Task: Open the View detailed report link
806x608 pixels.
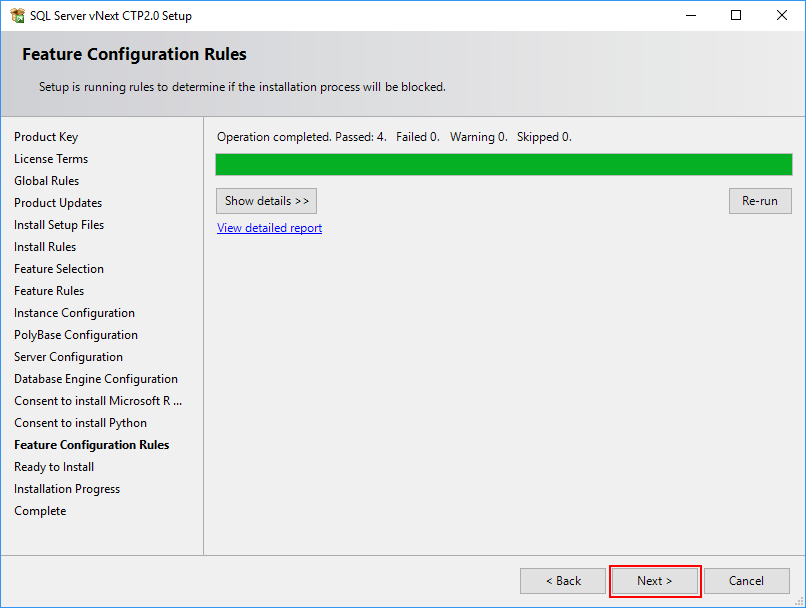Action: click(x=269, y=228)
